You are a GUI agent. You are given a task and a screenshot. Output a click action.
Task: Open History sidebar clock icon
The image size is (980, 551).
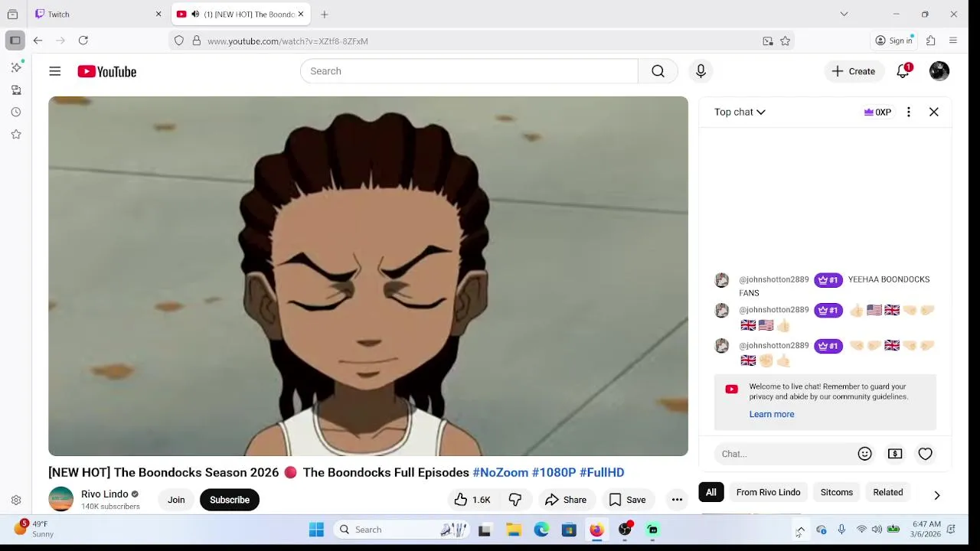[16, 112]
